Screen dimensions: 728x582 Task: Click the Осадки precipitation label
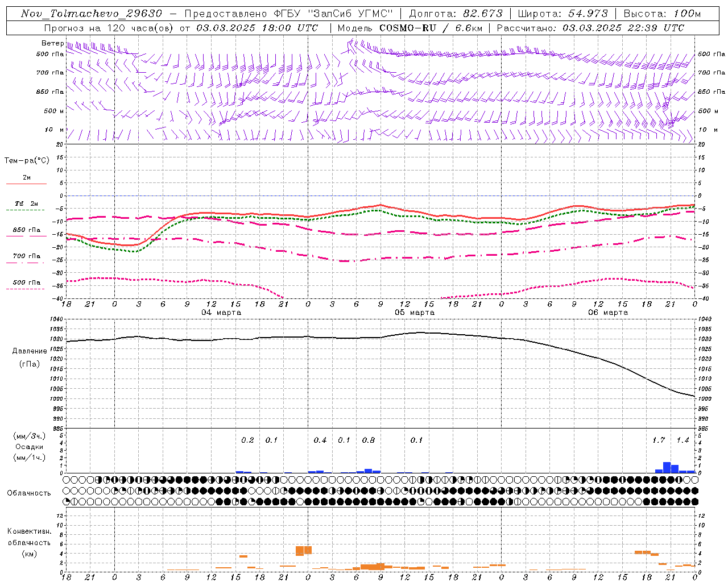coord(29,447)
